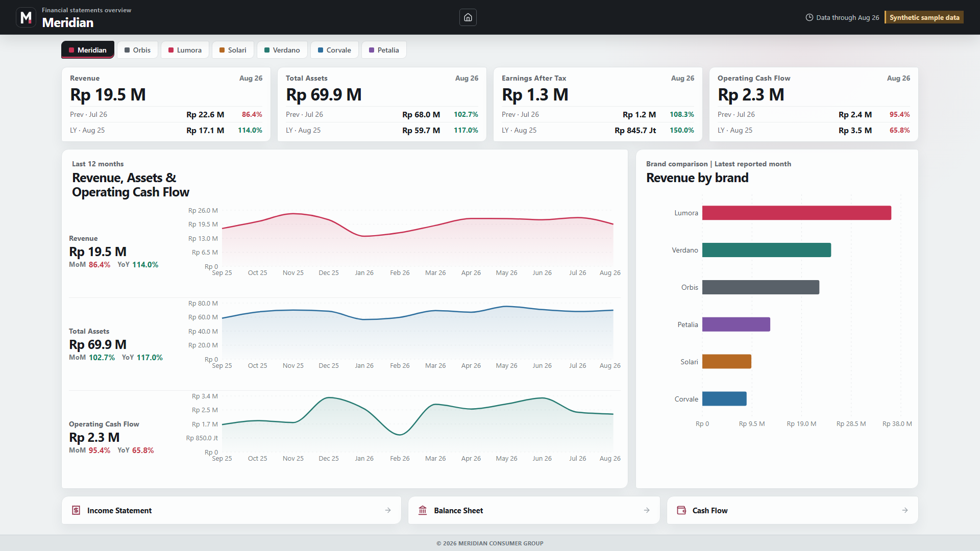This screenshot has width=980, height=551.
Task: Open the Cash Flow link
Action: [792, 510]
